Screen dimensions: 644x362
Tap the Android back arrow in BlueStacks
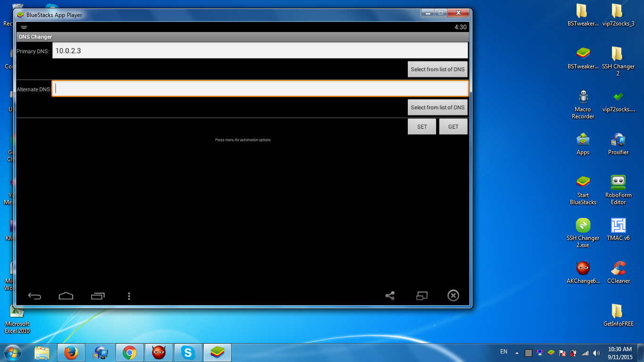[34, 296]
